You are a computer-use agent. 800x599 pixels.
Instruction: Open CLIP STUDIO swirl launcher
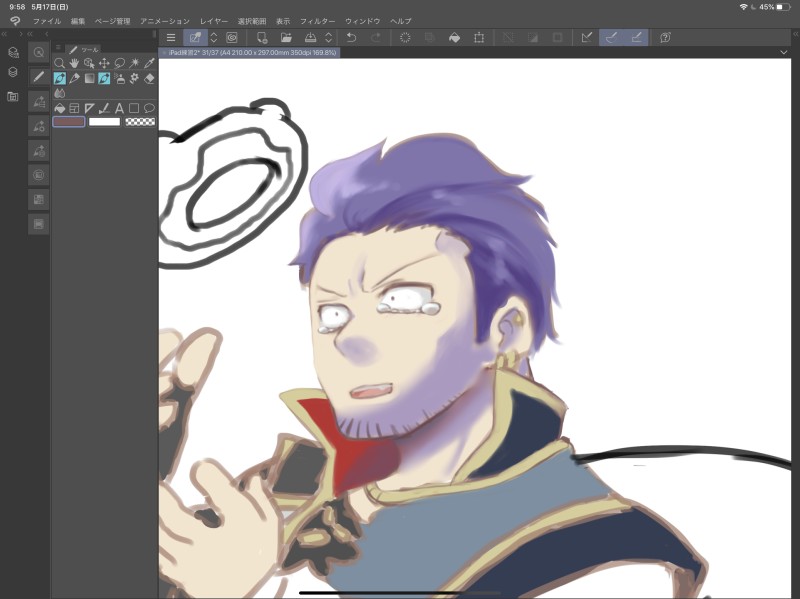pos(232,38)
